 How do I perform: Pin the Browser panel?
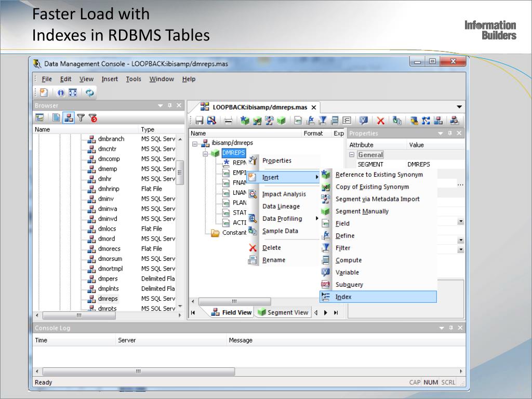(170, 105)
